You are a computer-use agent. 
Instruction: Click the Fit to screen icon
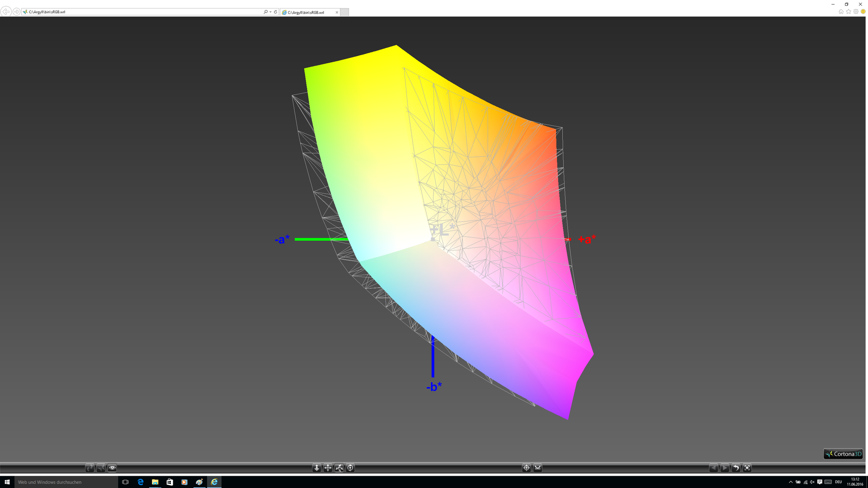tap(747, 468)
